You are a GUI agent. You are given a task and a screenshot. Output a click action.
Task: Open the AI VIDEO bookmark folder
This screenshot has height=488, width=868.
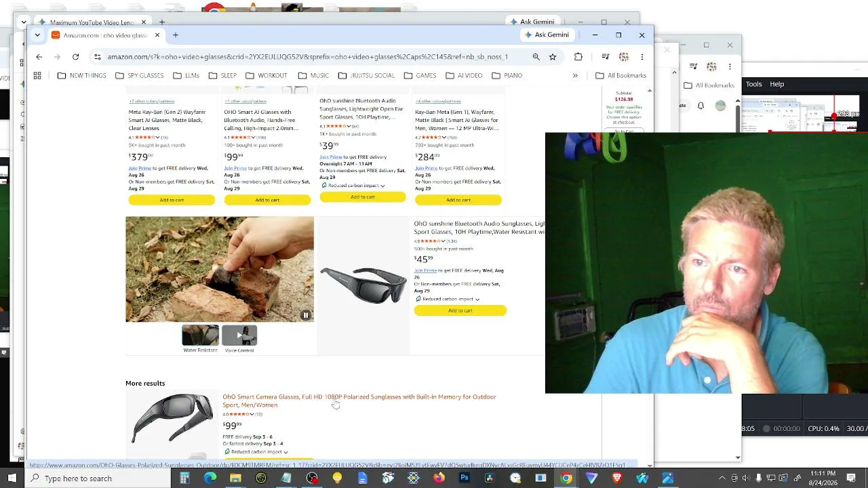[464, 75]
